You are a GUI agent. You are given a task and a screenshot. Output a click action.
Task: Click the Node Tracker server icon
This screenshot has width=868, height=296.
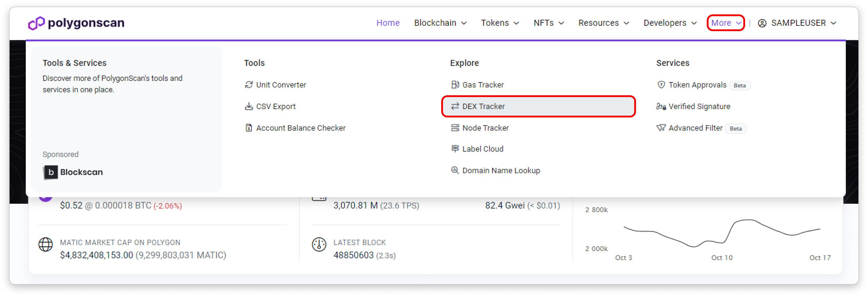pos(455,128)
